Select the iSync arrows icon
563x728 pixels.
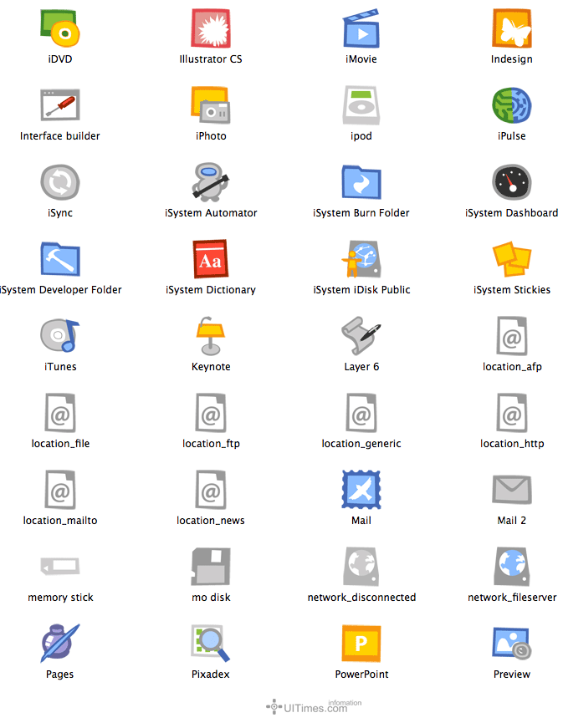pos(60,182)
